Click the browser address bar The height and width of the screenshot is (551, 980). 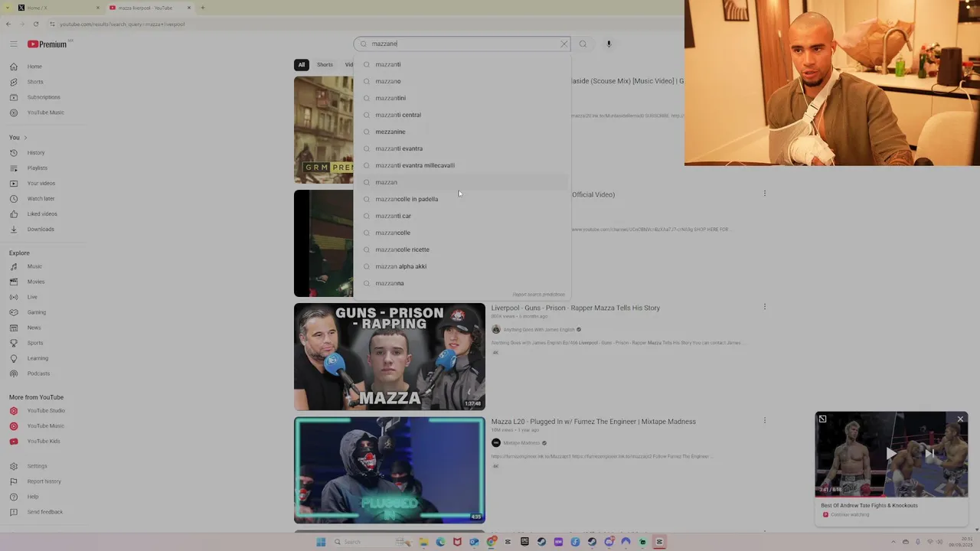[x=367, y=24]
